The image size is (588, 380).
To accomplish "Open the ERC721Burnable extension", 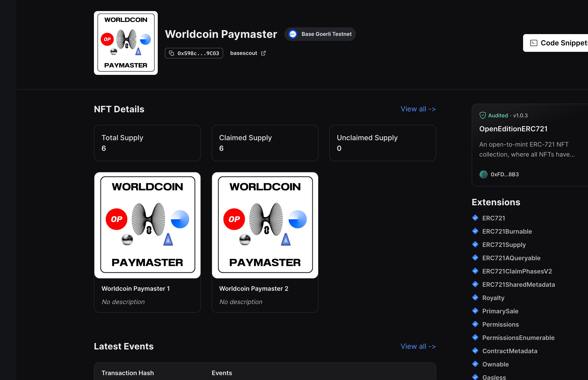I will point(507,231).
